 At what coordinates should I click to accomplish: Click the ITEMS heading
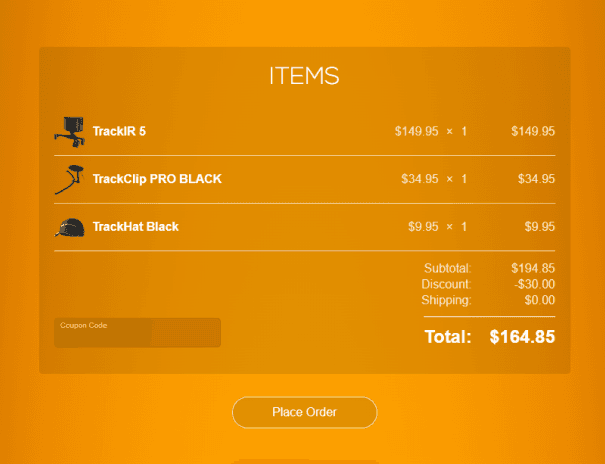point(304,76)
